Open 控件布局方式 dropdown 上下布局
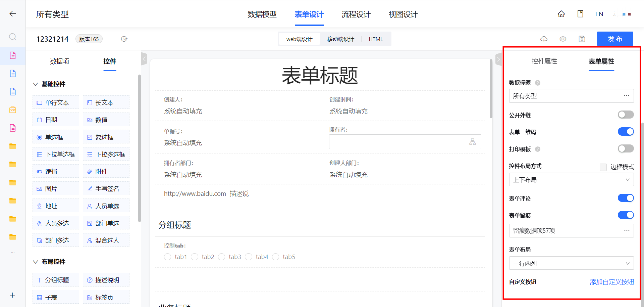 (571, 179)
